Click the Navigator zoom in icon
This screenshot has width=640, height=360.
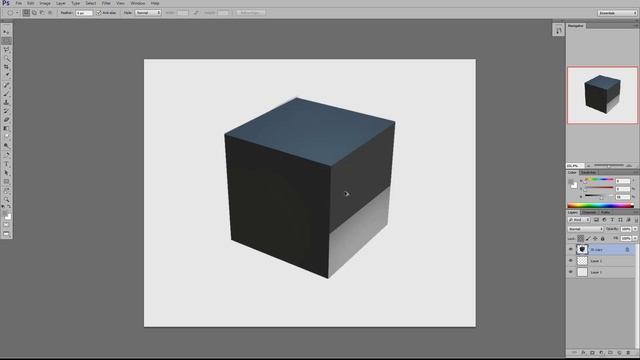pos(629,166)
